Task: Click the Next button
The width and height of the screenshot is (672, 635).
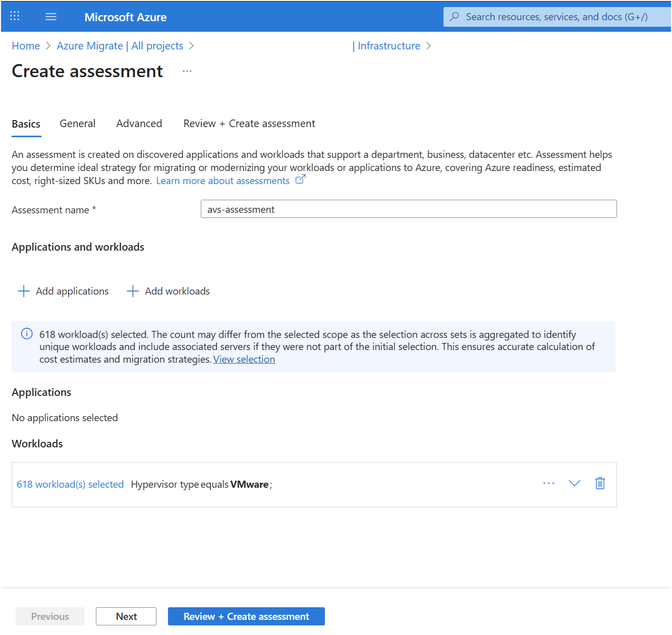Action: (x=126, y=616)
